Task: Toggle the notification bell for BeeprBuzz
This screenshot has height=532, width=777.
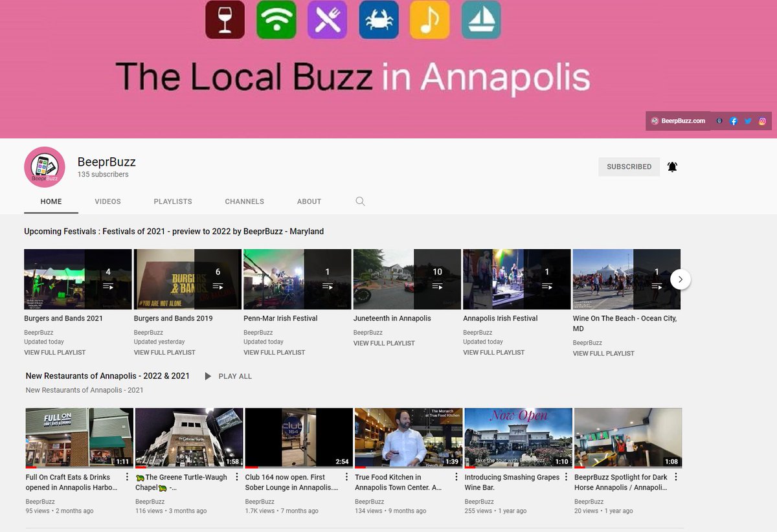Action: coord(672,167)
